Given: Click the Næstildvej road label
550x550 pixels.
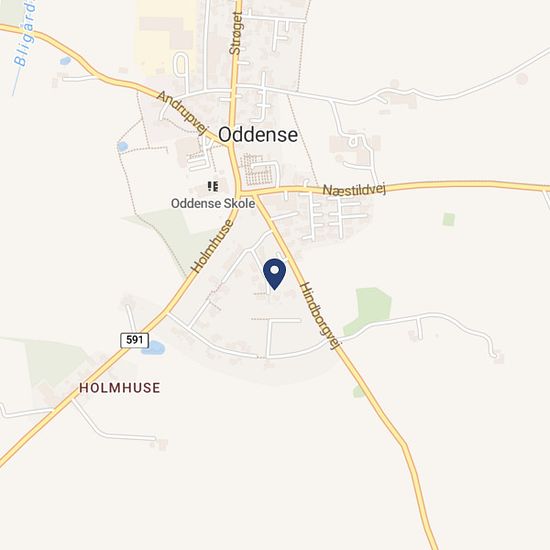Looking at the screenshot, I should click(354, 190).
